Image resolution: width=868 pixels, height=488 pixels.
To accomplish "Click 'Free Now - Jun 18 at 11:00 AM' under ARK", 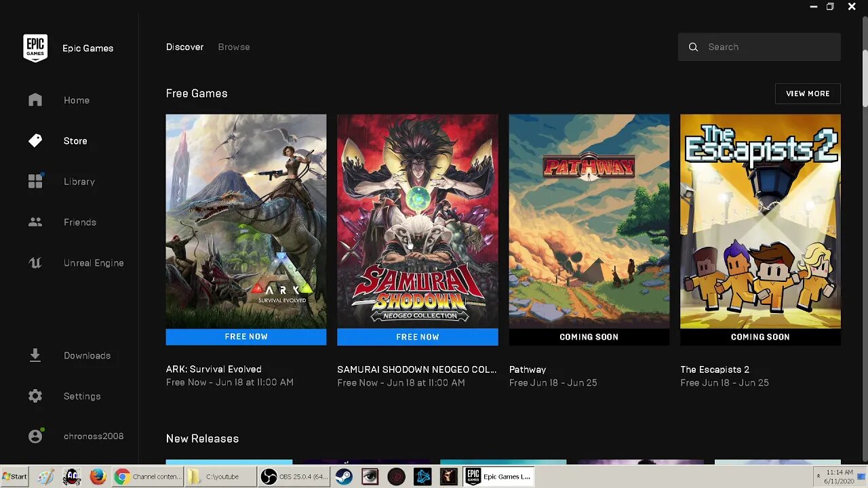I will (x=230, y=382).
